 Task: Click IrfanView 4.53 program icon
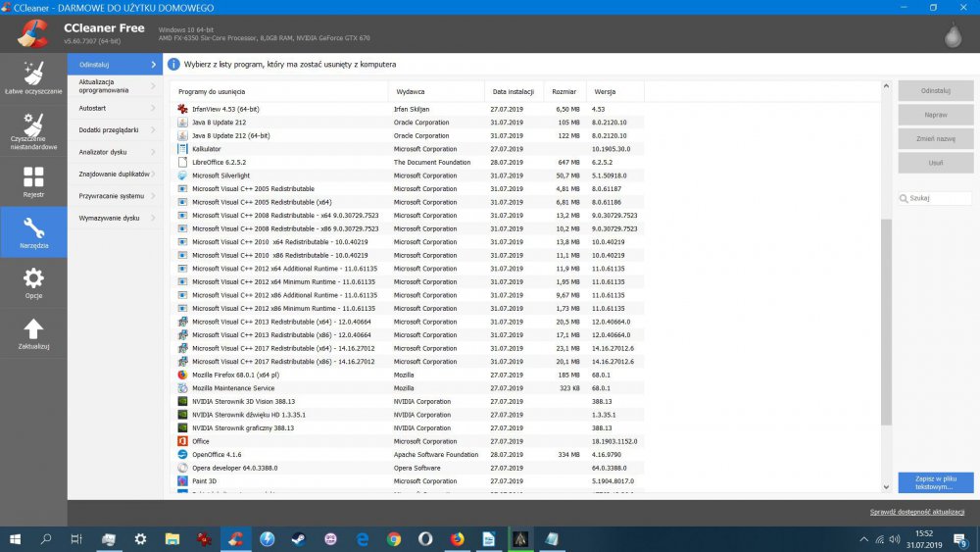click(x=182, y=109)
